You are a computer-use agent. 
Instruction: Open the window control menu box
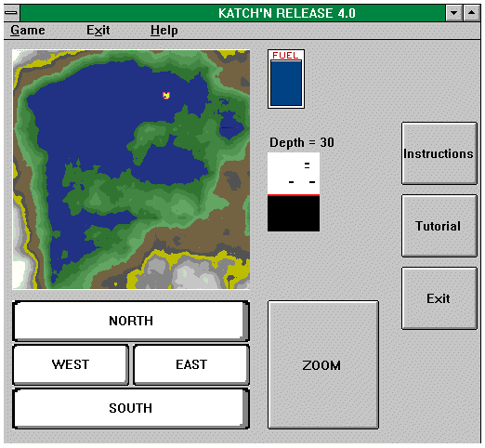pos(12,13)
